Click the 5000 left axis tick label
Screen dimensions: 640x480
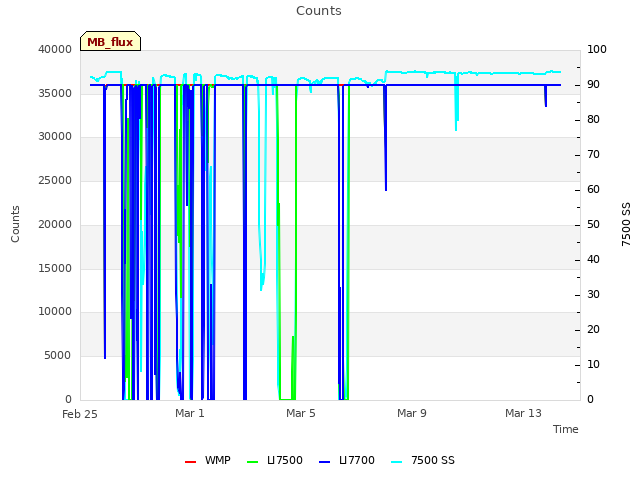pos(58,356)
